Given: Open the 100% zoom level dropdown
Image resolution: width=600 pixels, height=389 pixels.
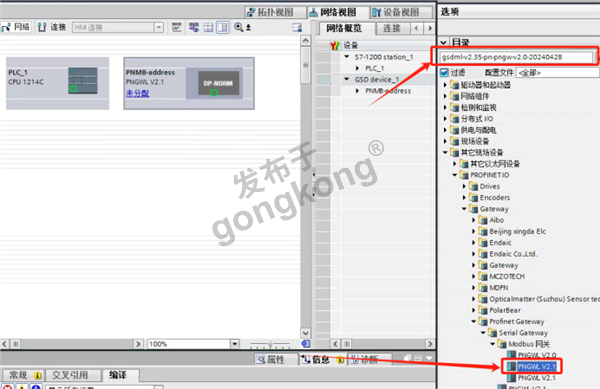Looking at the screenshot, I should (x=235, y=344).
